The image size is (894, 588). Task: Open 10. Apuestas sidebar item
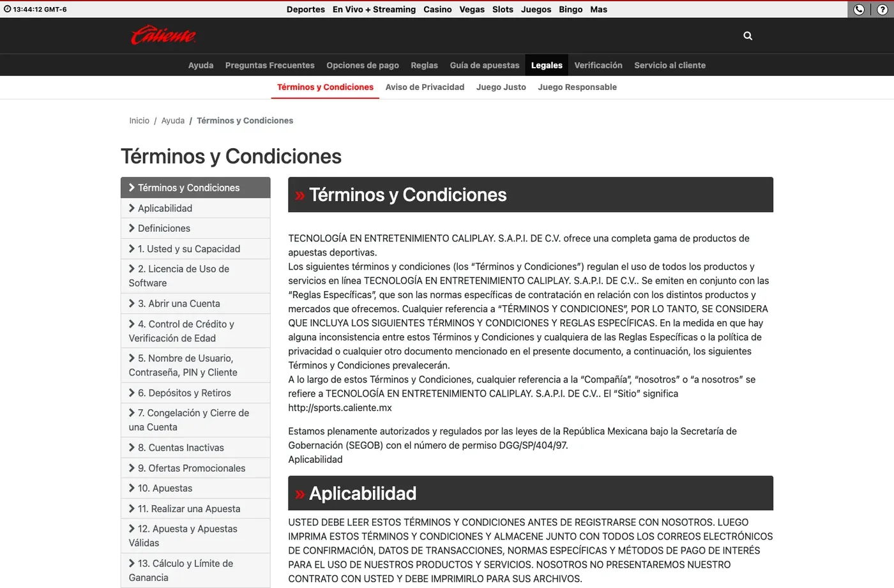195,488
